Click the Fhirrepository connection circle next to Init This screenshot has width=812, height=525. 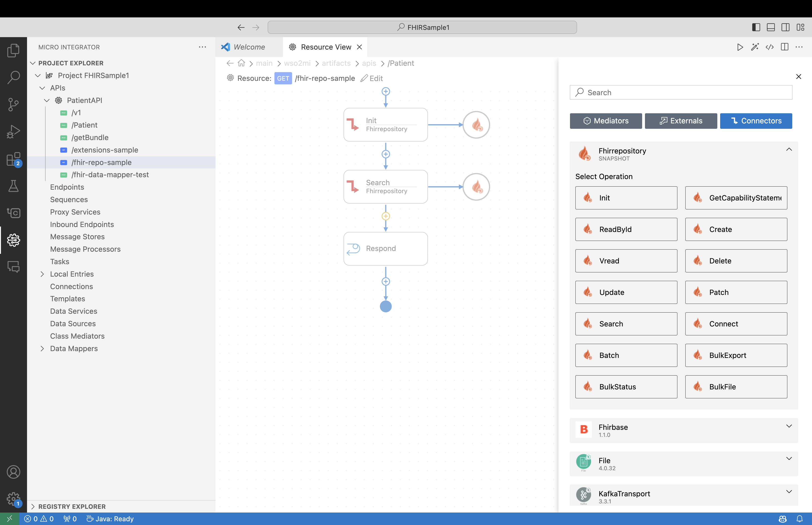(476, 125)
